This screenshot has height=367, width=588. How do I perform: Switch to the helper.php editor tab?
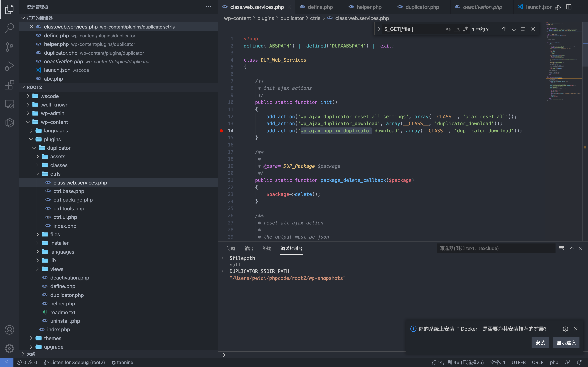click(369, 7)
